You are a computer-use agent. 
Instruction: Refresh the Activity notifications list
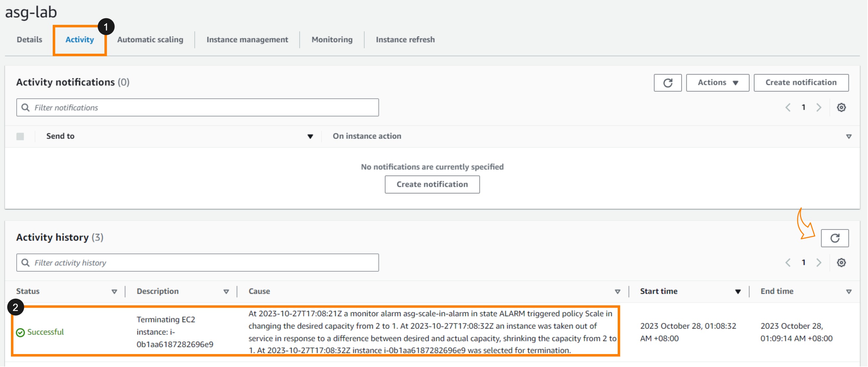pos(667,83)
